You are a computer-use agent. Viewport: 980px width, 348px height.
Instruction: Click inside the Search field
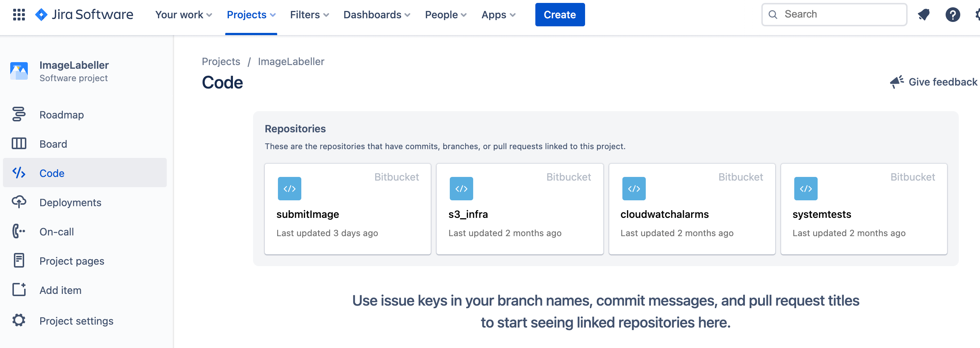click(x=833, y=15)
